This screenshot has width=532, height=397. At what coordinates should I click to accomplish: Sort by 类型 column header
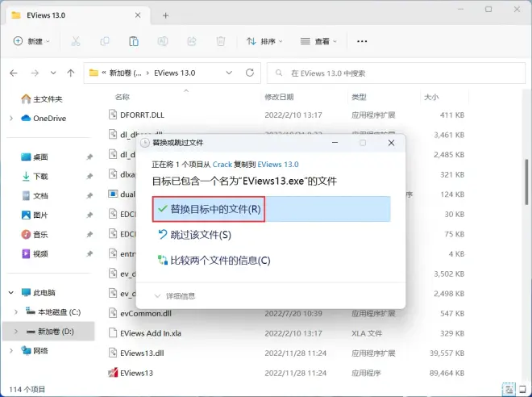click(359, 97)
